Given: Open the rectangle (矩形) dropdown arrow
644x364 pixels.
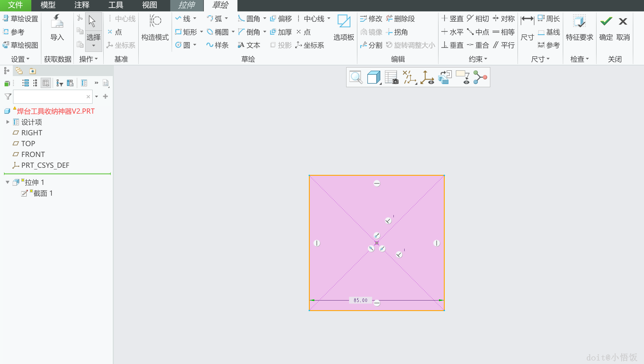Looking at the screenshot, I should click(x=202, y=32).
